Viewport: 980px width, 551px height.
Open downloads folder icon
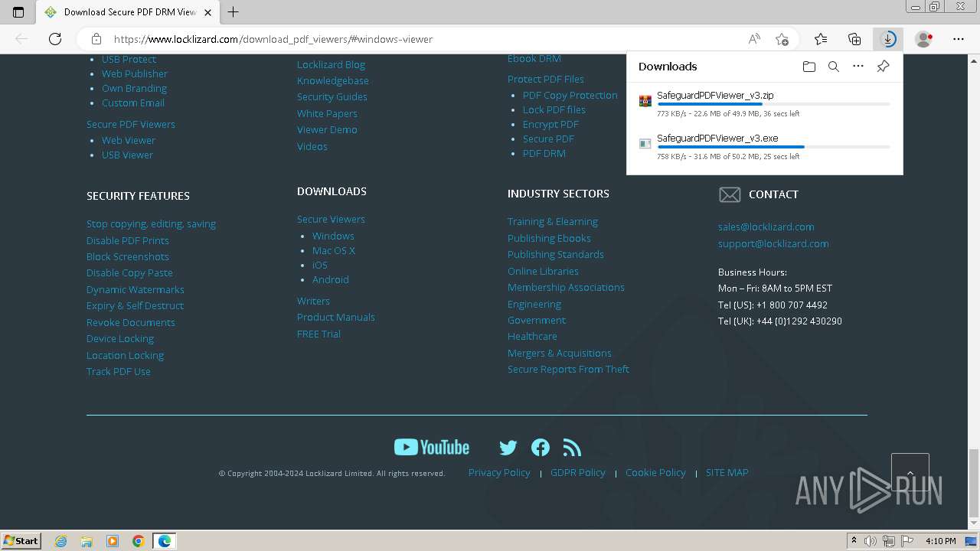coord(809,67)
